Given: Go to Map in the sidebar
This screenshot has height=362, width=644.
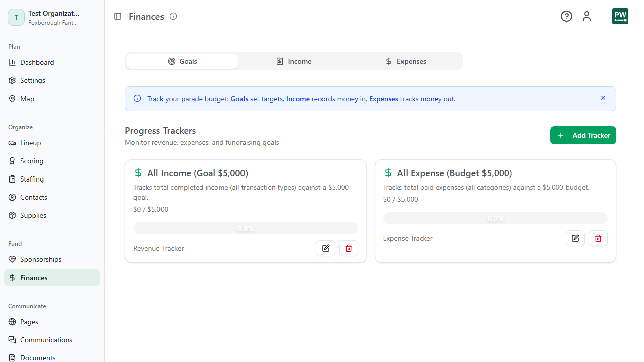Looking at the screenshot, I should click(x=52, y=99).
